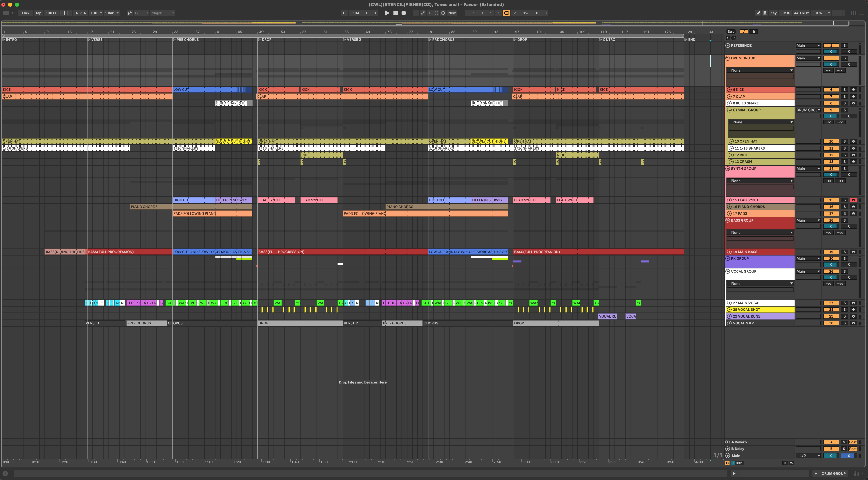Adjust the Main track volume slider
Screen dimensions: 868x480
pos(831,456)
